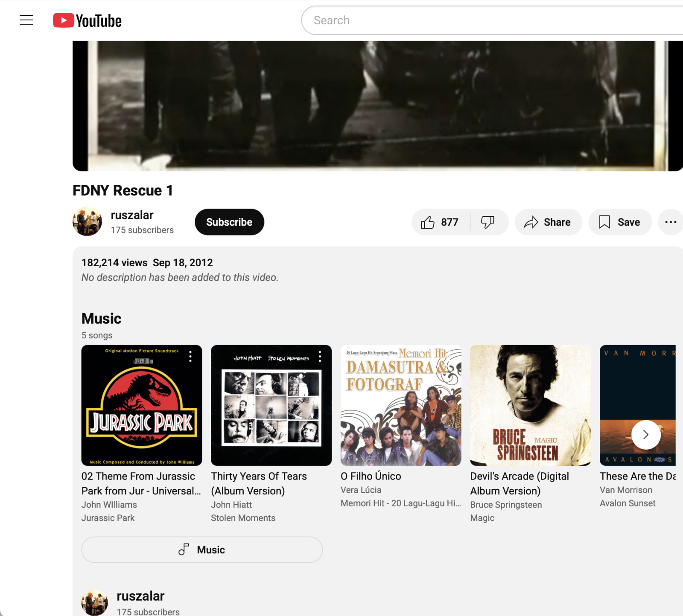Click the Music button with note icon
The image size is (683, 616).
click(202, 549)
